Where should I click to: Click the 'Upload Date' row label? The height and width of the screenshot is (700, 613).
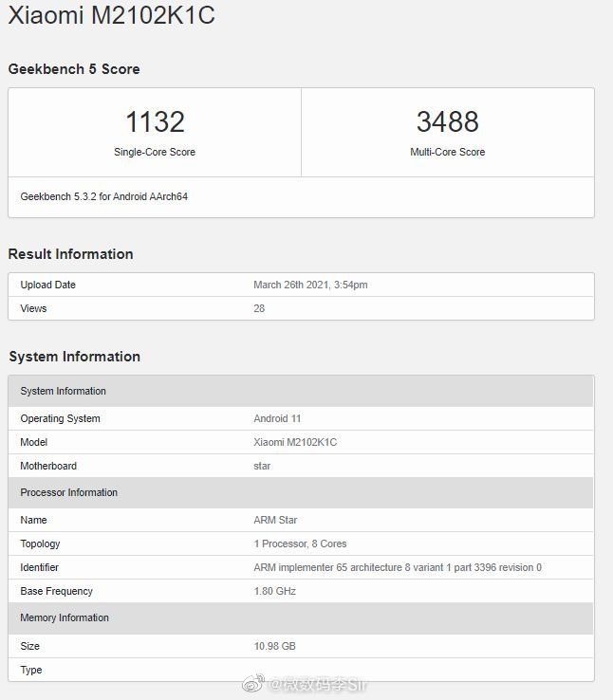click(47, 285)
